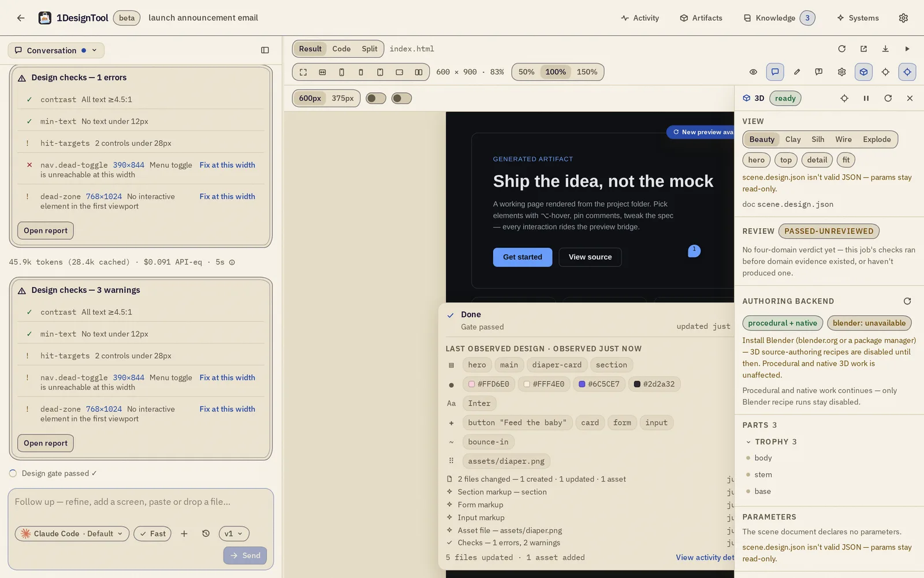
Task: Open the Claude Code · Default model dropdown
Action: coord(72,533)
